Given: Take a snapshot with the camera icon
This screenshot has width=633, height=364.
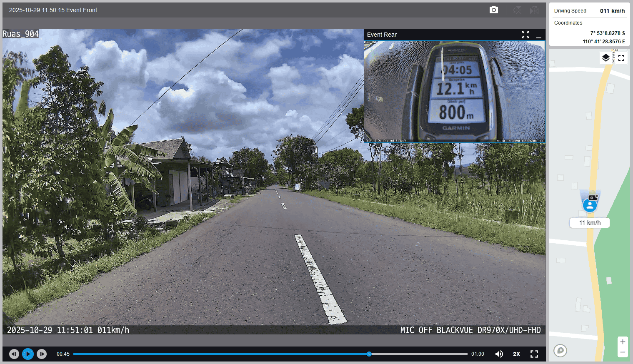Looking at the screenshot, I should click(x=493, y=10).
